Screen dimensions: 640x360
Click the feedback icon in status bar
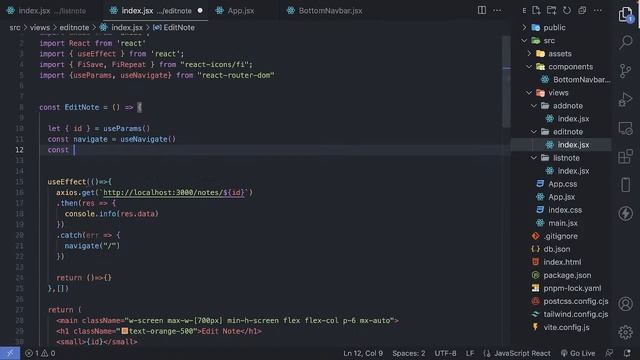coord(609,353)
